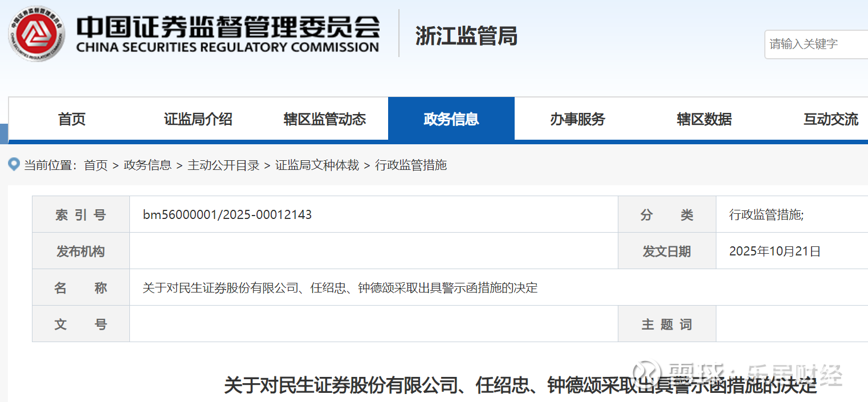The image size is (868, 402).
Task: Click the 主题词 label cell
Action: tap(667, 324)
